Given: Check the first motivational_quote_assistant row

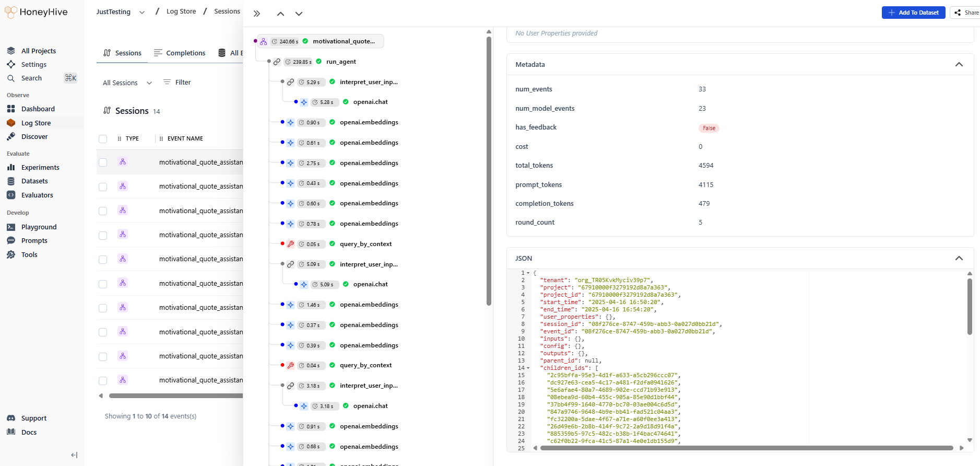Looking at the screenshot, I should pyautogui.click(x=103, y=162).
